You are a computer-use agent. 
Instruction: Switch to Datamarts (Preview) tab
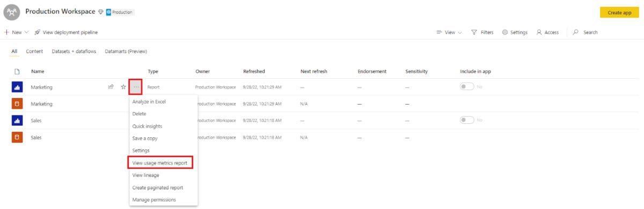(x=126, y=51)
